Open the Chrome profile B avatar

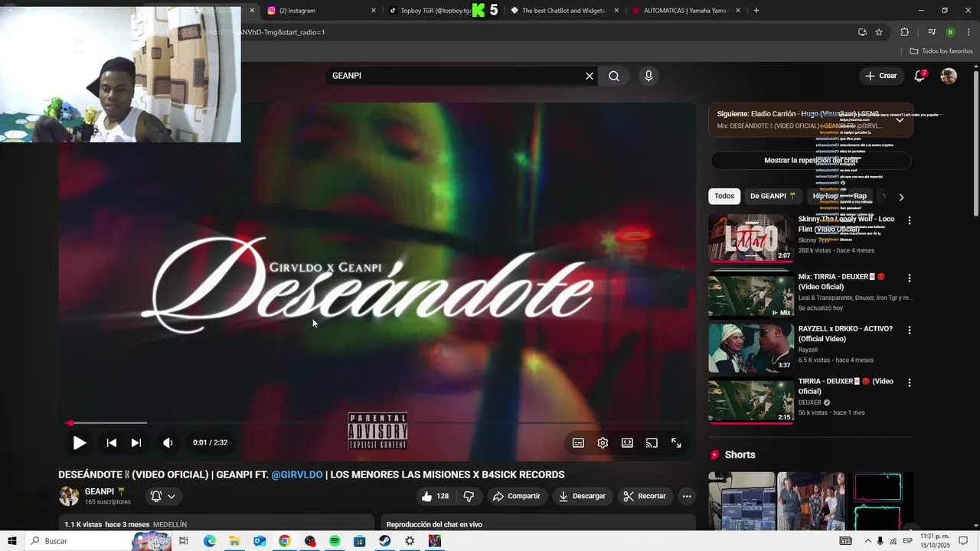click(x=950, y=32)
